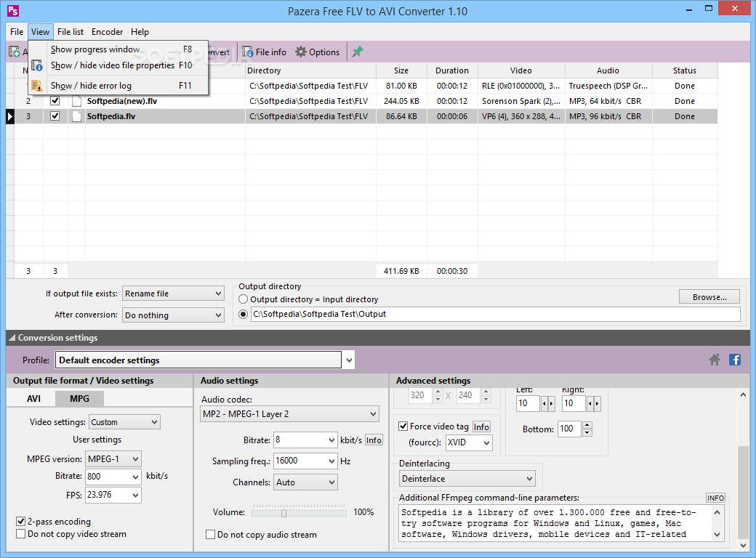Select the custom output path radio button

coord(244,314)
